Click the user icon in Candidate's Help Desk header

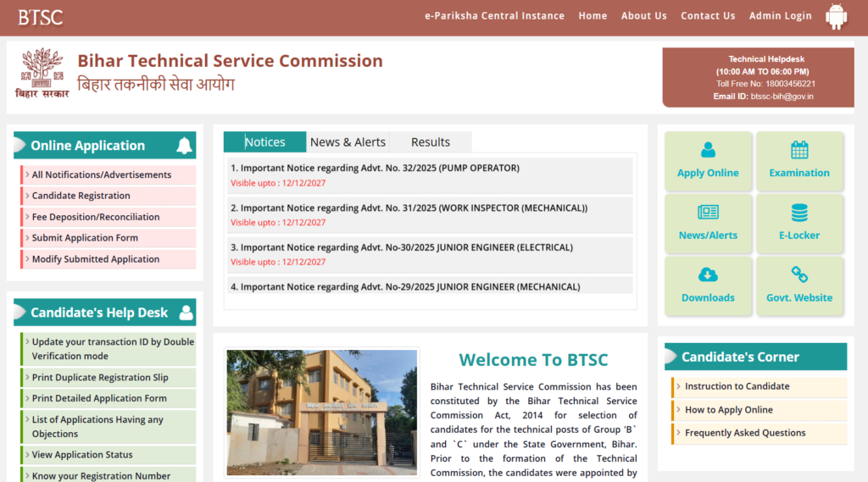pos(186,313)
